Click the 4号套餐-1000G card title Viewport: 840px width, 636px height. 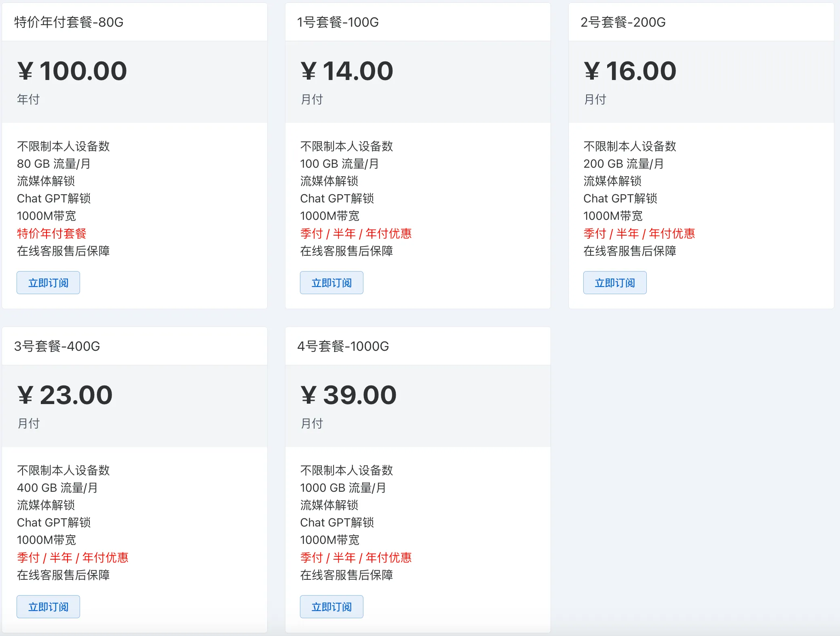click(343, 346)
